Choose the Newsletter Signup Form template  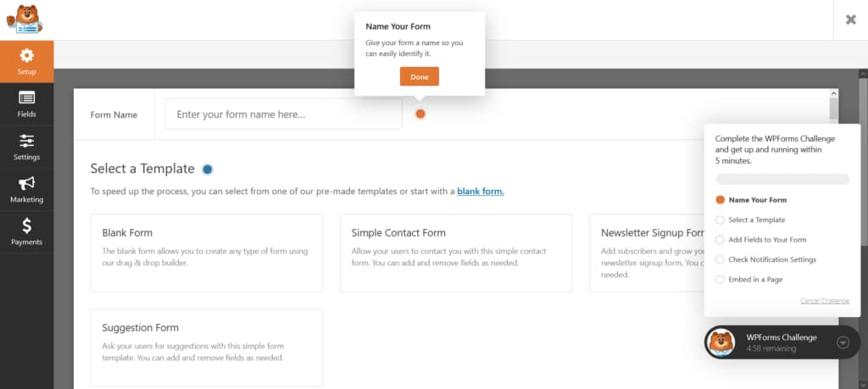(x=647, y=253)
